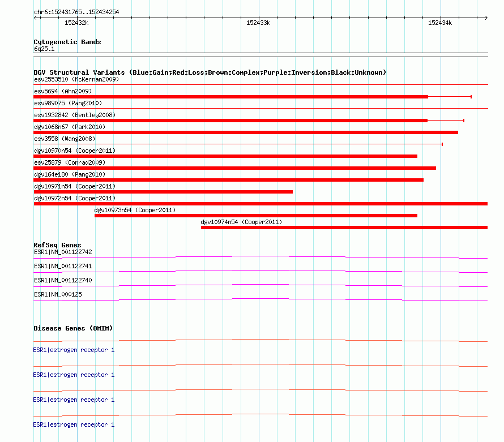Open the ESR1|NM_001122742 transcript label

point(63,252)
